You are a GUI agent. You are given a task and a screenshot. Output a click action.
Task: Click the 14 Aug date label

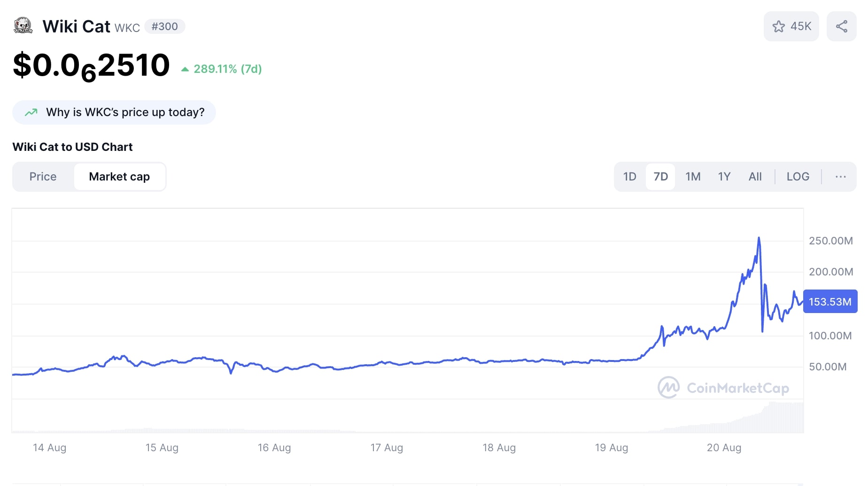point(49,447)
